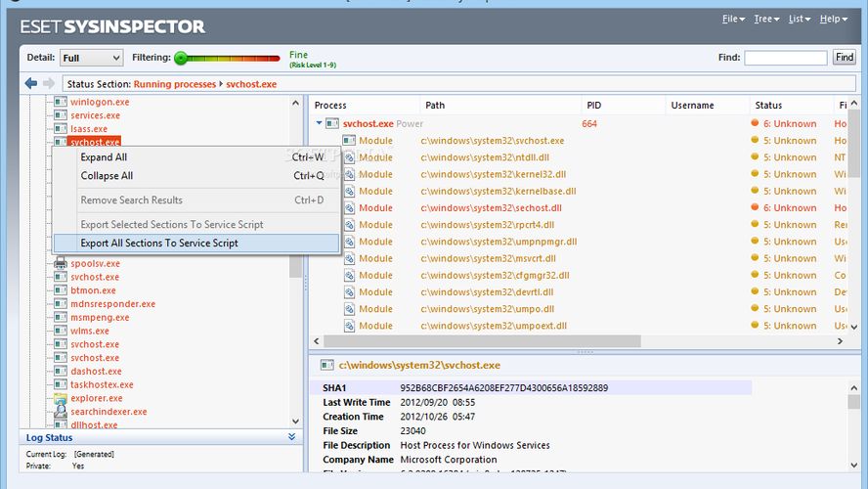This screenshot has width=868, height=489.
Task: Click the 6: Unknown status for sechost.dll
Action: point(790,207)
